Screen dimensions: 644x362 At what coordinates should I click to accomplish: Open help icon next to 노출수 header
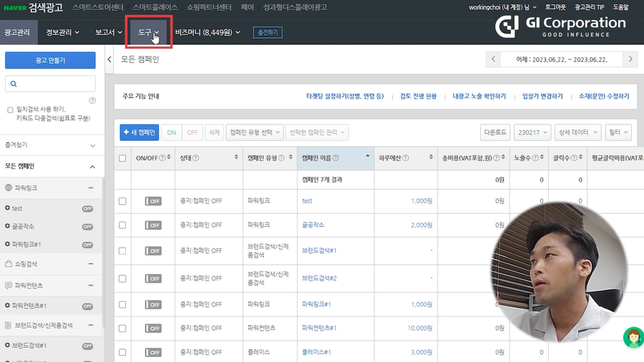[535, 158]
